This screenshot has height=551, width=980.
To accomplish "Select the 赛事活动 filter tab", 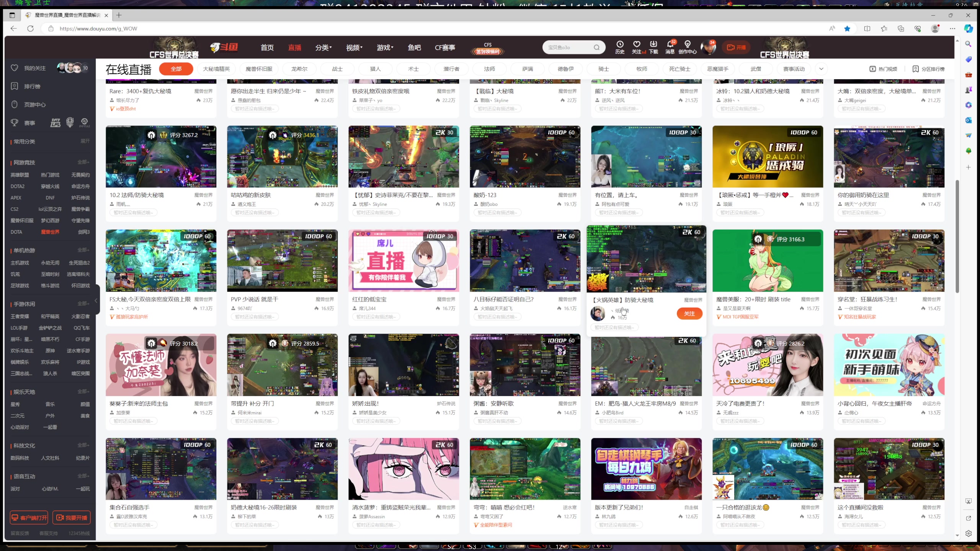I will coord(794,69).
